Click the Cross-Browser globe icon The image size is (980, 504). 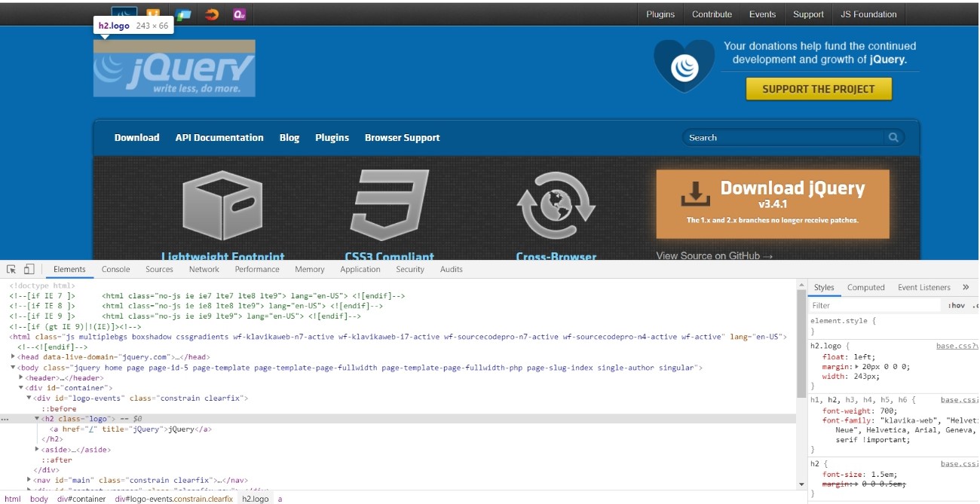click(x=556, y=206)
